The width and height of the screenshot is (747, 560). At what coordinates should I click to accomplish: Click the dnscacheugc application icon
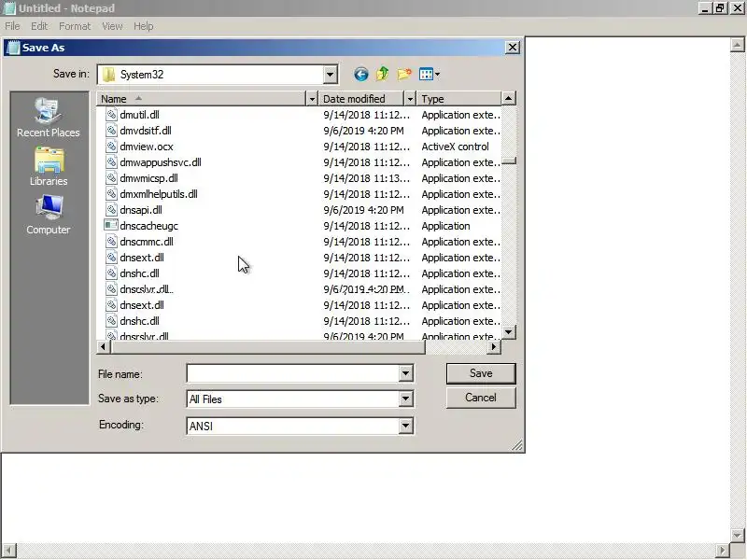click(111, 226)
